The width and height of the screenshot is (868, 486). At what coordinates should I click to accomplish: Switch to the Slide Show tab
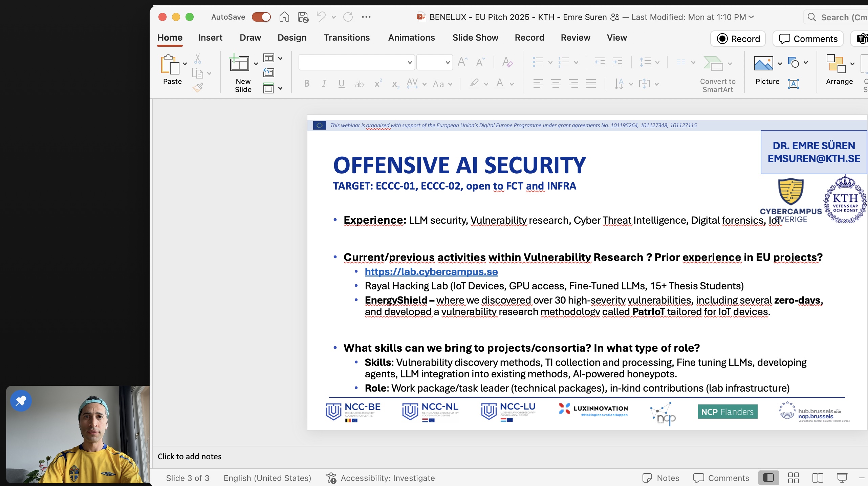[475, 38]
